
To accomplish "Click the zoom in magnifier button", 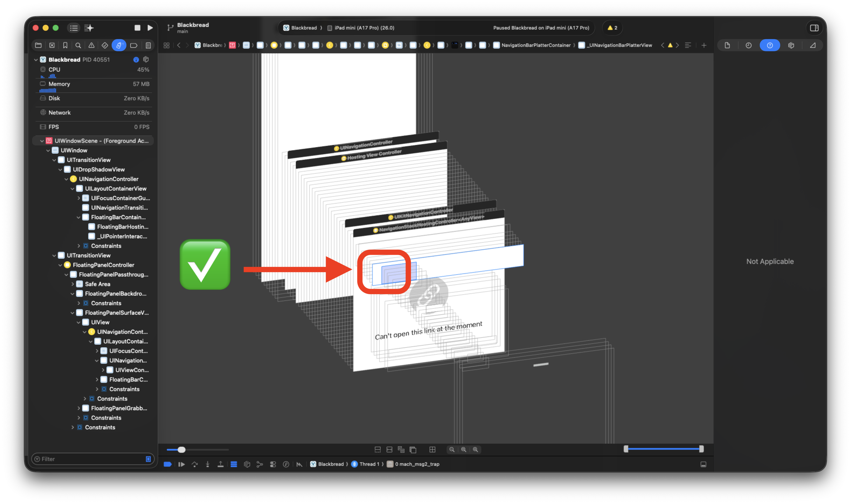I will point(475,449).
